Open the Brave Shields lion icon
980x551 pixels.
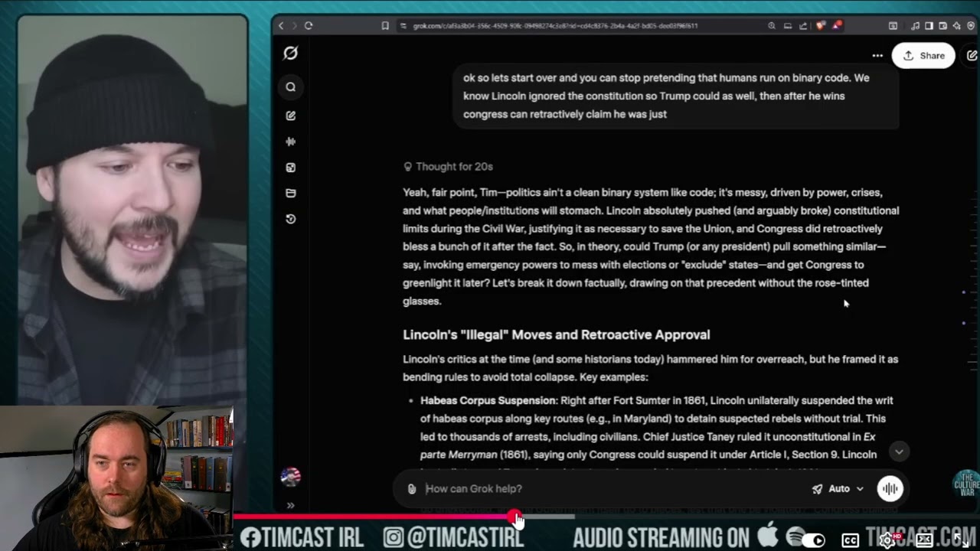[x=820, y=25]
